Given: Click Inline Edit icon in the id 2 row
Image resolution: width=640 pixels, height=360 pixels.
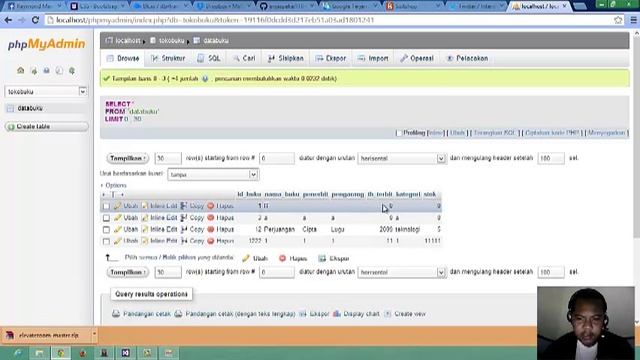Looking at the screenshot, I should (145, 218).
